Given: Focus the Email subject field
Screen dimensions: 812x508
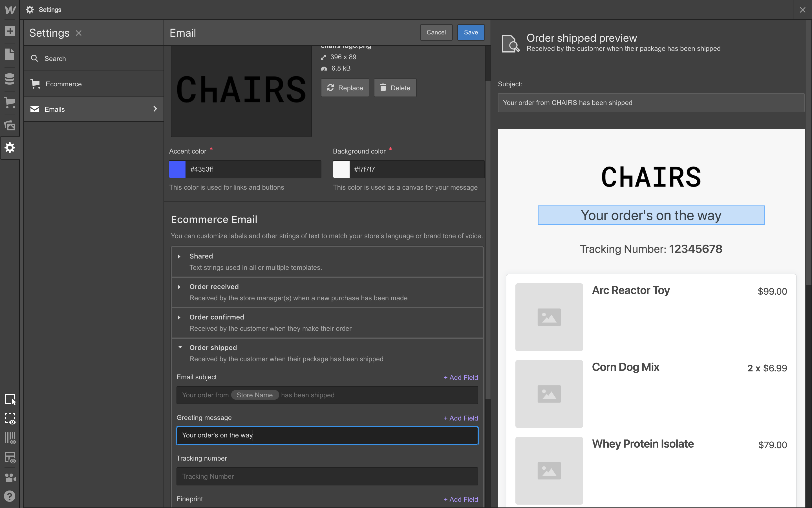Looking at the screenshot, I should pyautogui.click(x=327, y=395).
